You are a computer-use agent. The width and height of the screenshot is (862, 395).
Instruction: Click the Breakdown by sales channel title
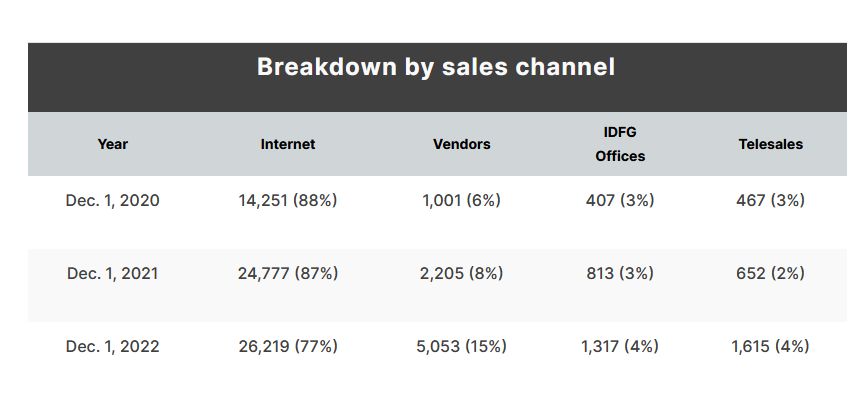[x=436, y=68]
